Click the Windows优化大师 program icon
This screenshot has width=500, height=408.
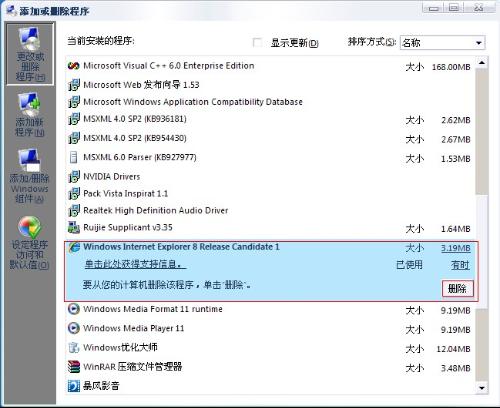(x=74, y=348)
